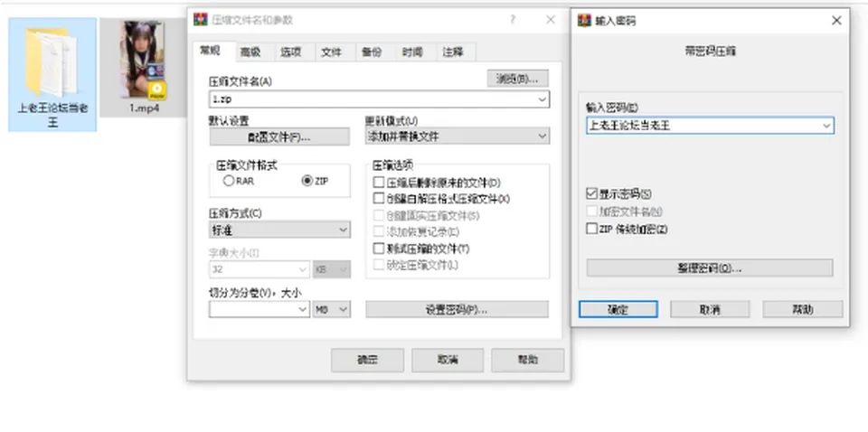
Task: Switch to the 文件 tab
Action: [332, 52]
